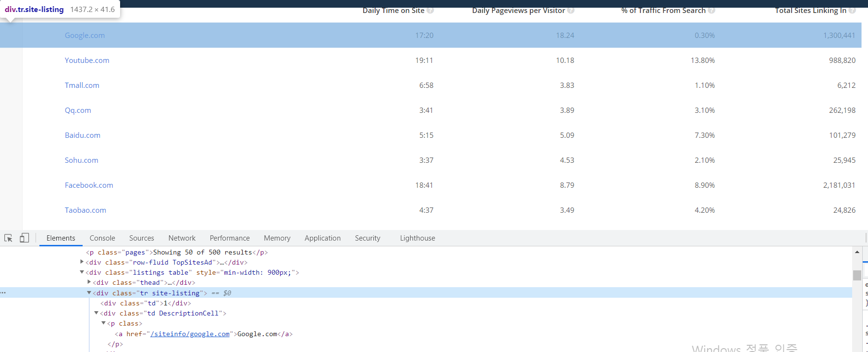
Task: Open the Sources tab
Action: 142,238
